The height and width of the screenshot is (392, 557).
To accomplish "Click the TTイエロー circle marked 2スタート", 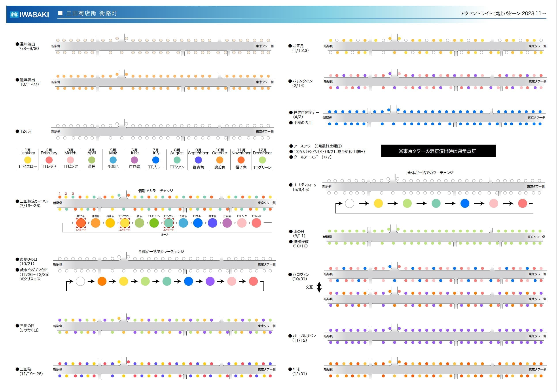I will (125, 223).
